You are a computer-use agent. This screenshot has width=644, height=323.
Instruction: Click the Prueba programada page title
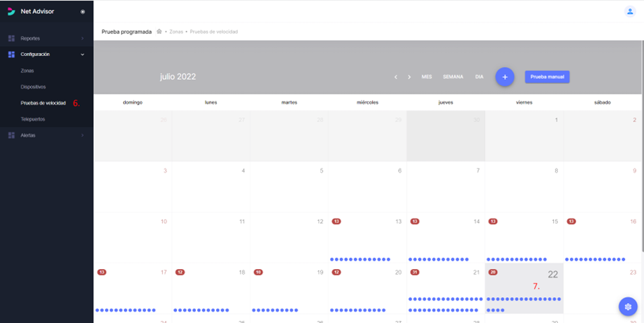tap(127, 31)
